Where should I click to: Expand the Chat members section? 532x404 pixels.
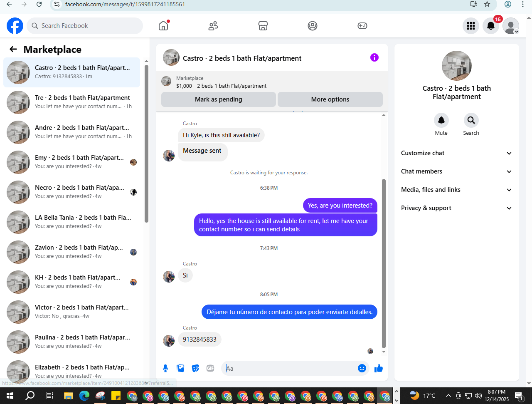point(456,171)
